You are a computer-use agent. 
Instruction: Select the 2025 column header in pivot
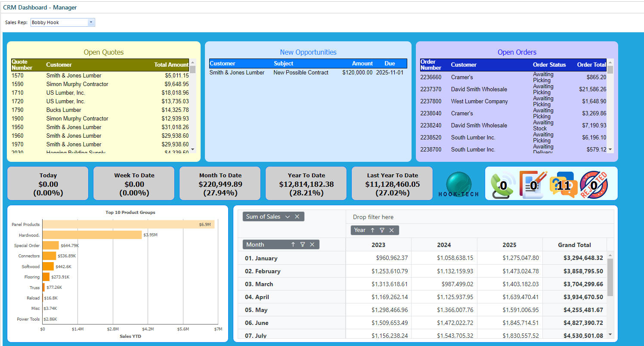point(509,245)
